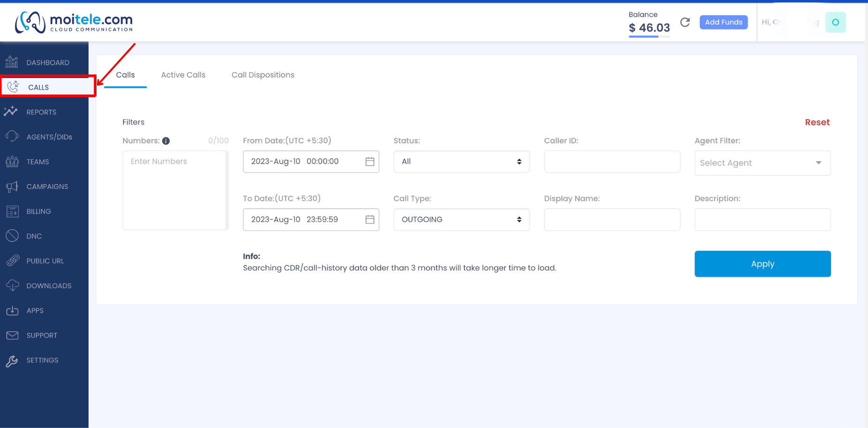Click the Settings wrench icon
The height and width of the screenshot is (428, 868).
tap(12, 360)
